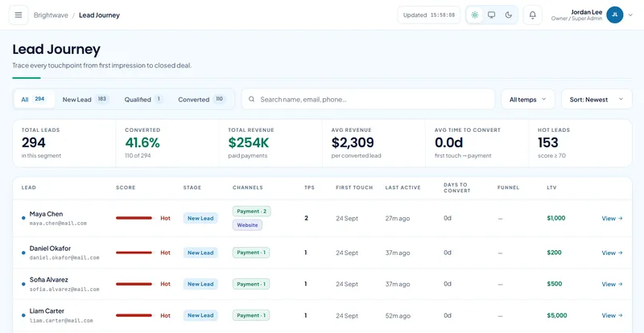The image size is (644, 333).
Task: Switch to system theme monitor icon
Action: pyautogui.click(x=491, y=15)
